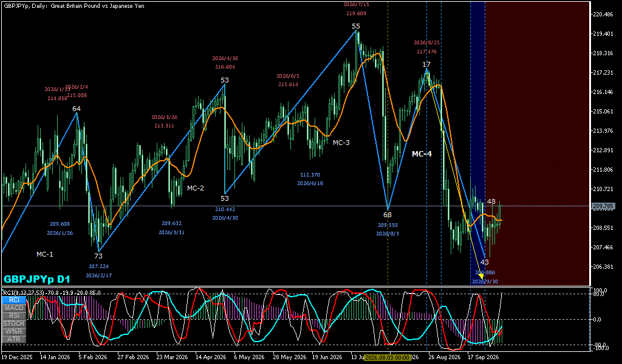Select the 53 label above 216.604 peak
Viewport: 622px width, 364px height.
(225, 81)
